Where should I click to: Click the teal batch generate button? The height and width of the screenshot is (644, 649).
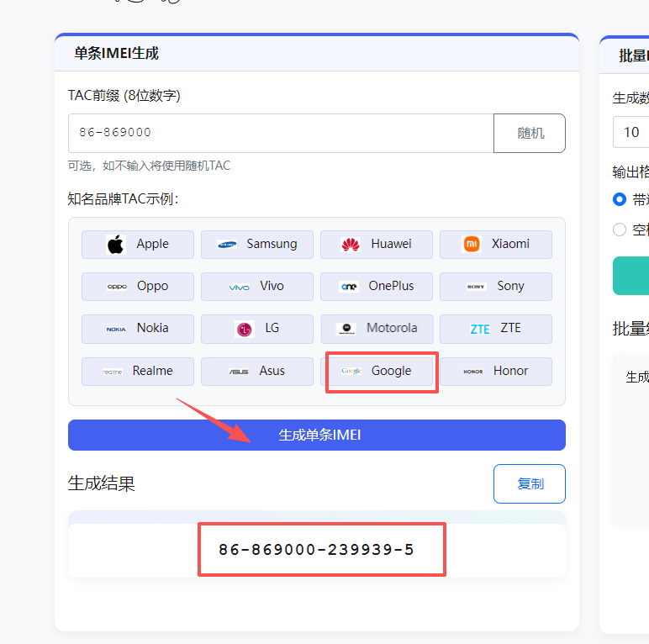631,276
